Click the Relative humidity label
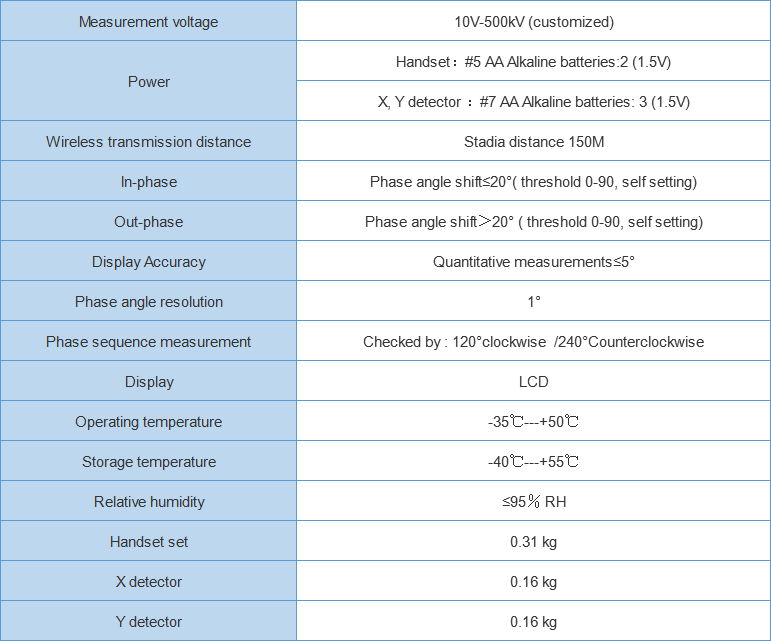771x641 pixels. point(148,502)
